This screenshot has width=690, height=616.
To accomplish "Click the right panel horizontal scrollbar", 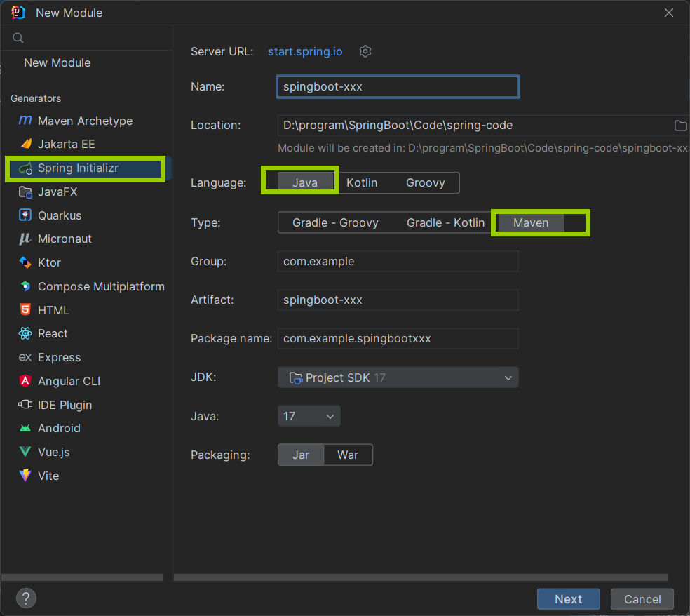I will [x=421, y=577].
